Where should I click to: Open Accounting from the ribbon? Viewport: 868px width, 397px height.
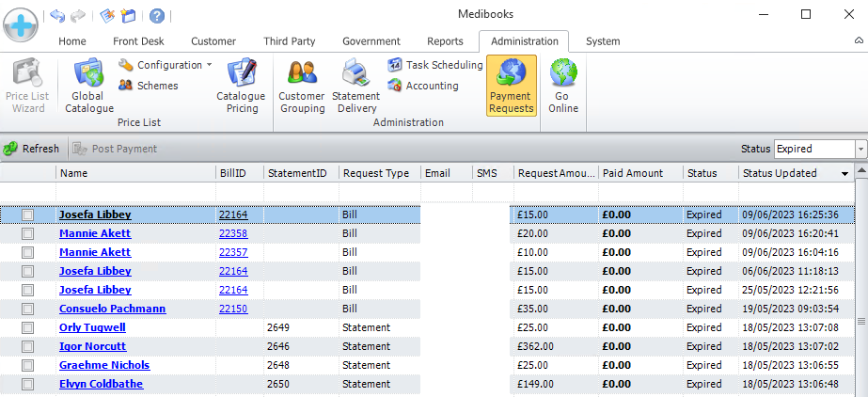[423, 86]
